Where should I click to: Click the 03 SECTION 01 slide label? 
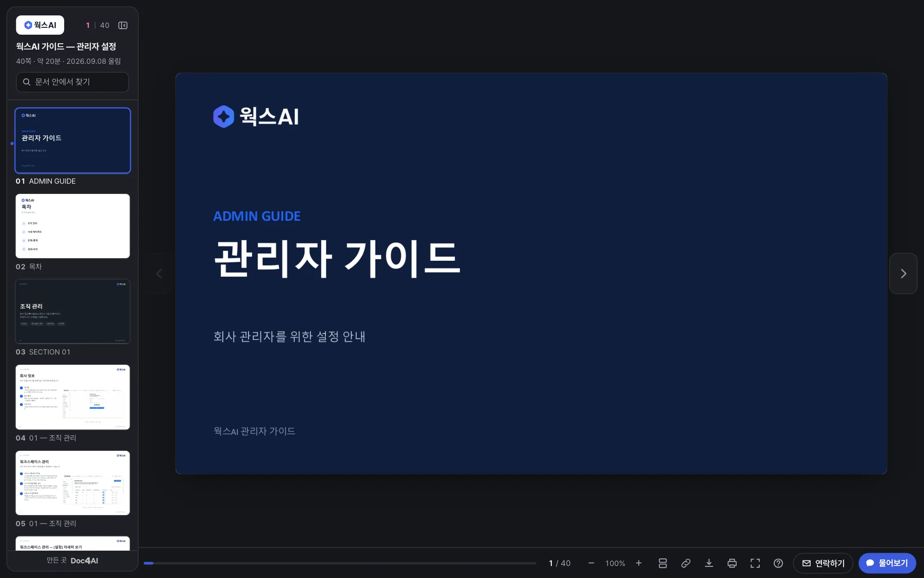click(43, 352)
